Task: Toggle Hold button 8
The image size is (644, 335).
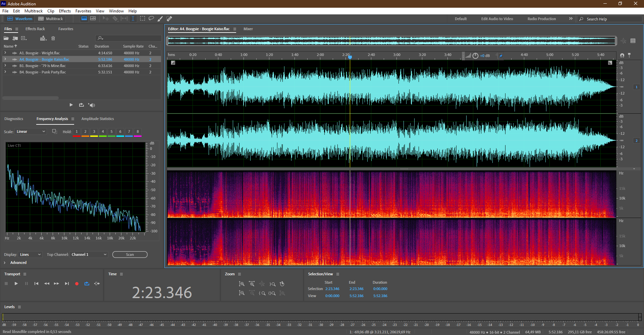Action: tap(138, 131)
